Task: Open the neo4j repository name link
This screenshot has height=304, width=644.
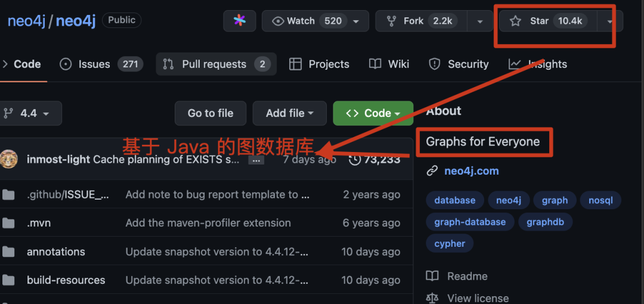Action: [x=76, y=21]
